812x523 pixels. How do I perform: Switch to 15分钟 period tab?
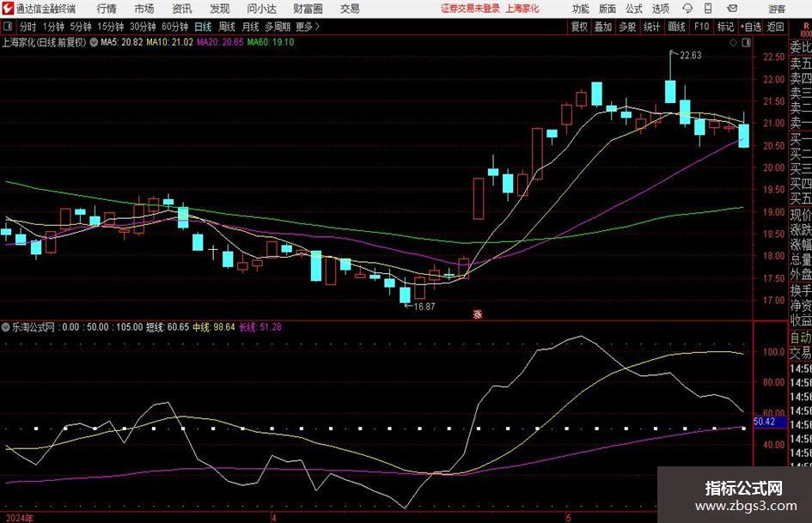111,27
